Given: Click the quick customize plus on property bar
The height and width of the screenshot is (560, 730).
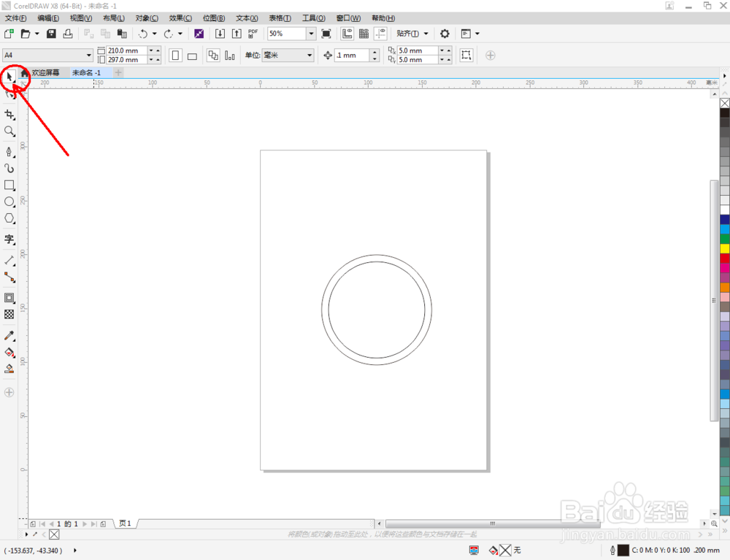Looking at the screenshot, I should pyautogui.click(x=491, y=55).
